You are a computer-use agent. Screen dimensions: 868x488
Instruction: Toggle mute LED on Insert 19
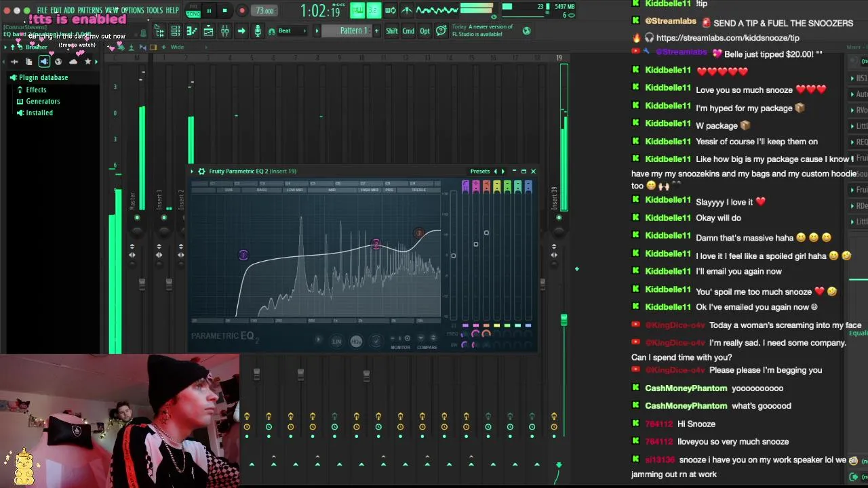point(559,218)
